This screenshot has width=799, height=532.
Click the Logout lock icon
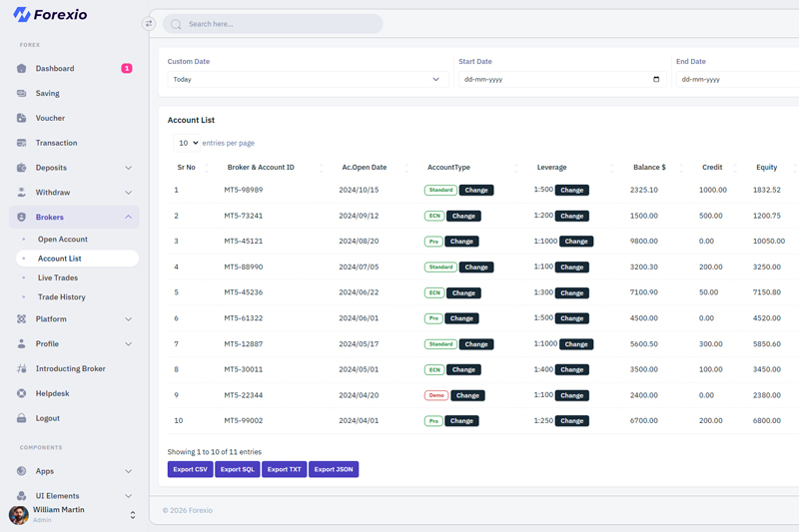(x=21, y=418)
